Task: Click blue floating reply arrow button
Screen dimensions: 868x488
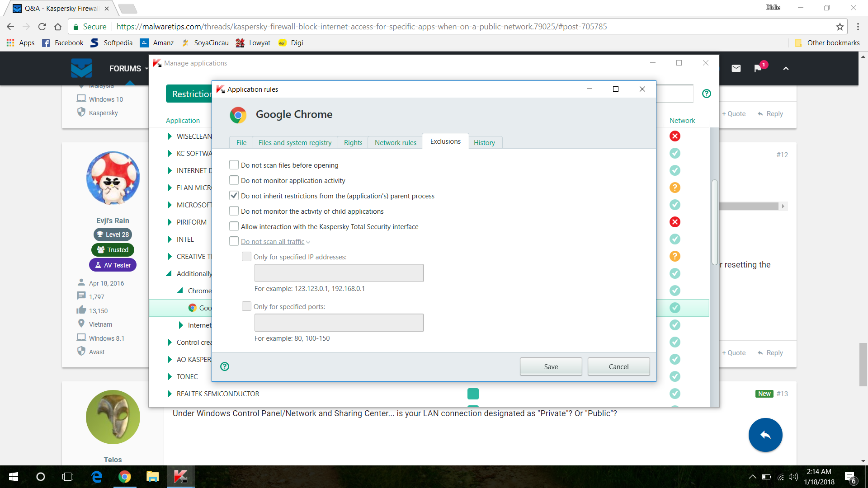Action: click(765, 435)
